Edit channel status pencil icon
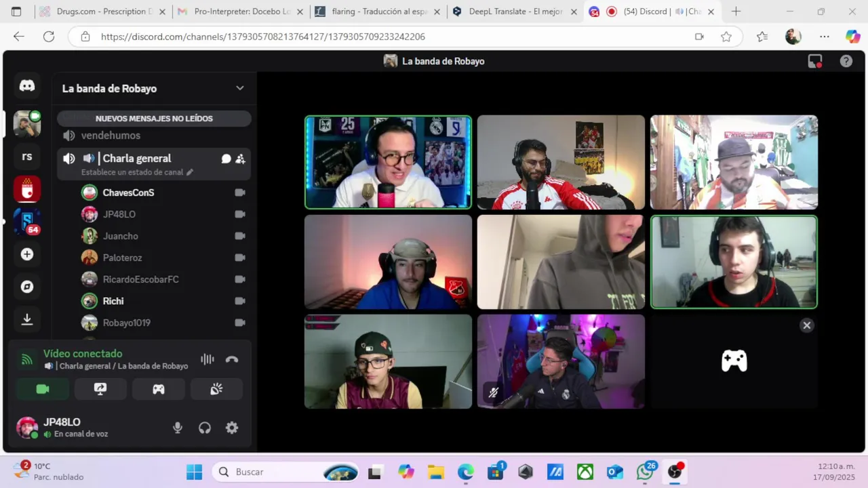The image size is (868, 488). tap(190, 172)
